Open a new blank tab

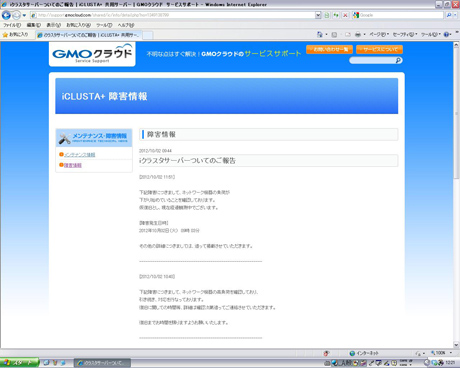(x=148, y=35)
